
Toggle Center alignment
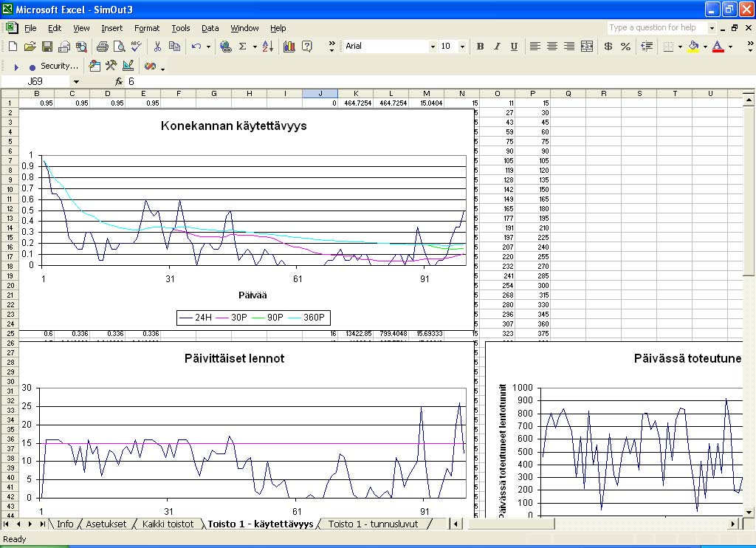pyautogui.click(x=552, y=47)
